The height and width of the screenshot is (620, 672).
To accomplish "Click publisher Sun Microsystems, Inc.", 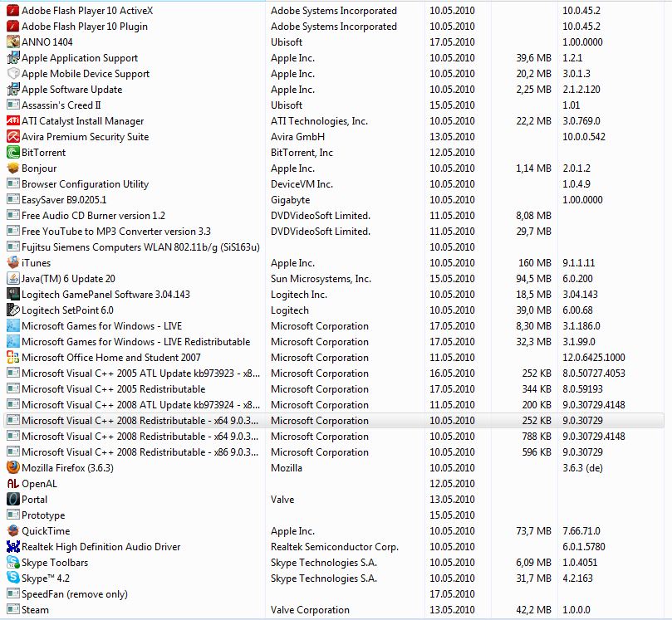I will click(321, 279).
